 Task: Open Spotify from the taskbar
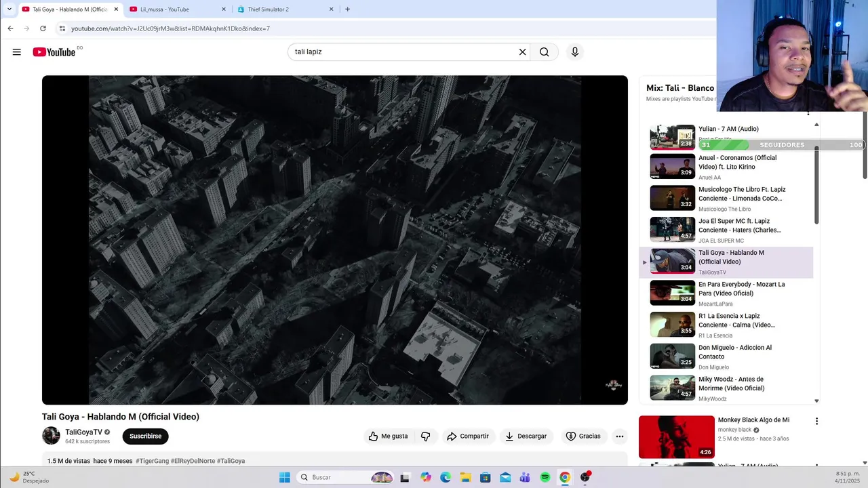[x=545, y=477]
